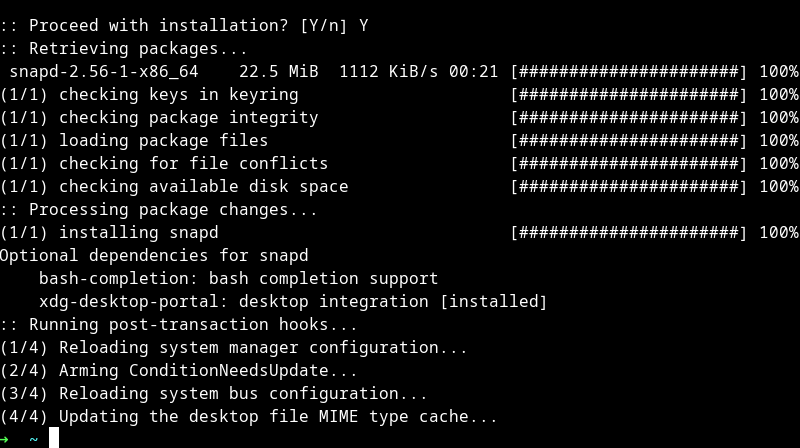Click the Retrieving packages line
Screen dimensions: 800x448
pos(123,49)
